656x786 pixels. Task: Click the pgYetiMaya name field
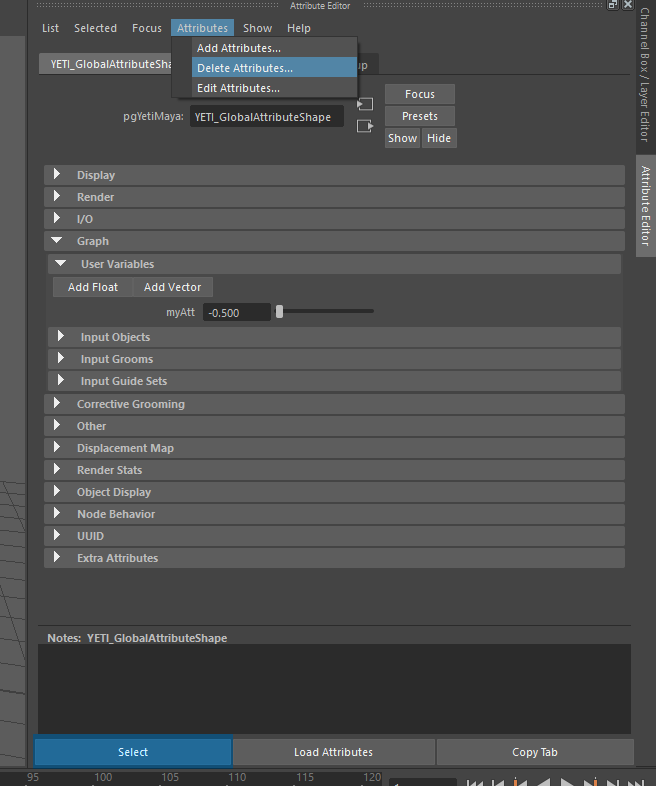(x=267, y=117)
